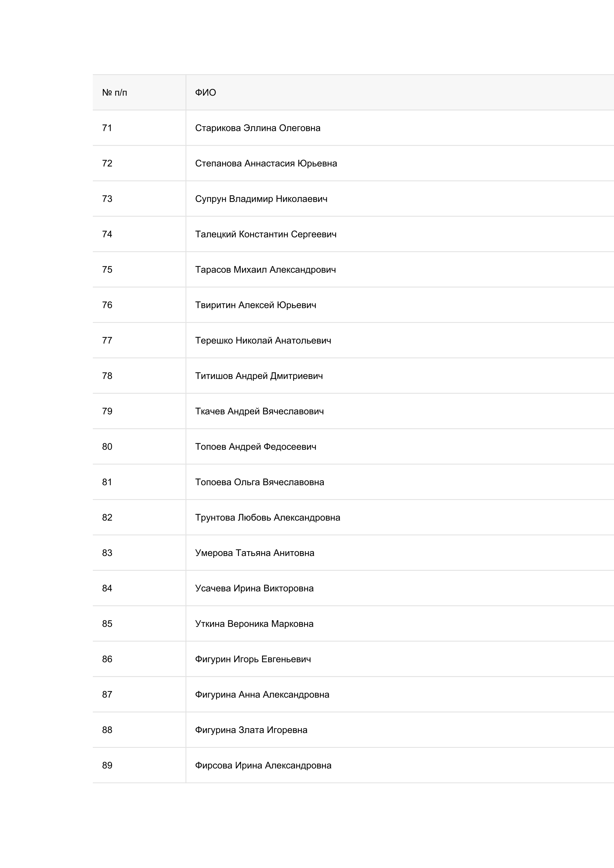Click Фирсова Ирина Александровна entry

click(x=263, y=766)
